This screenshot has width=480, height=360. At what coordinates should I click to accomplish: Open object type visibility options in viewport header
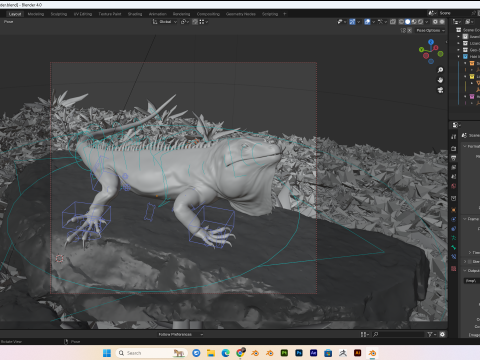[x=341, y=22]
